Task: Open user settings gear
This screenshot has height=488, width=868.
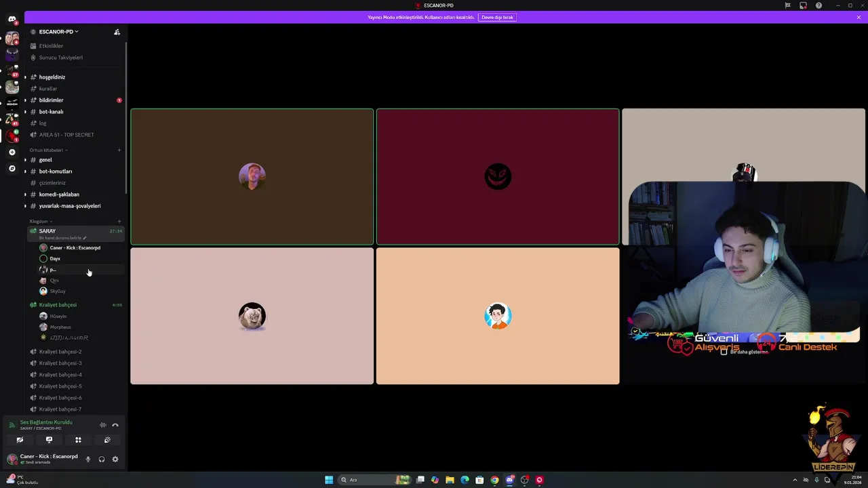Action: [115, 460]
